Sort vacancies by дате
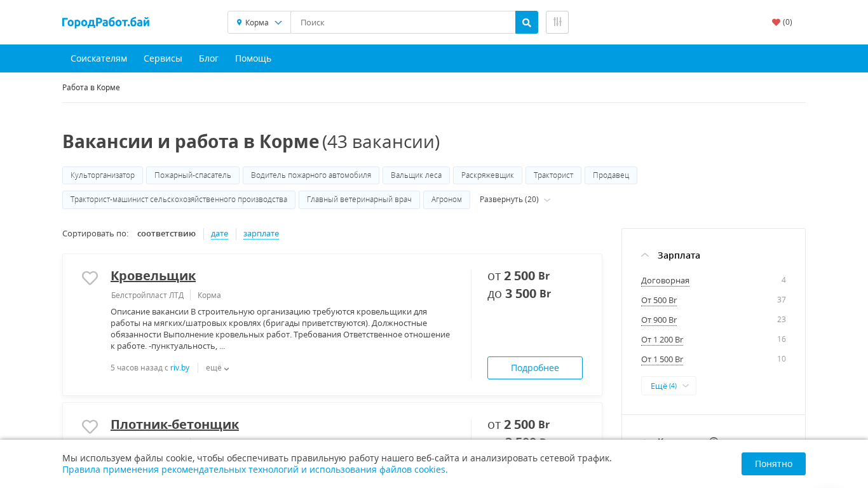Screen dimensions: 868x488 pos(219,234)
